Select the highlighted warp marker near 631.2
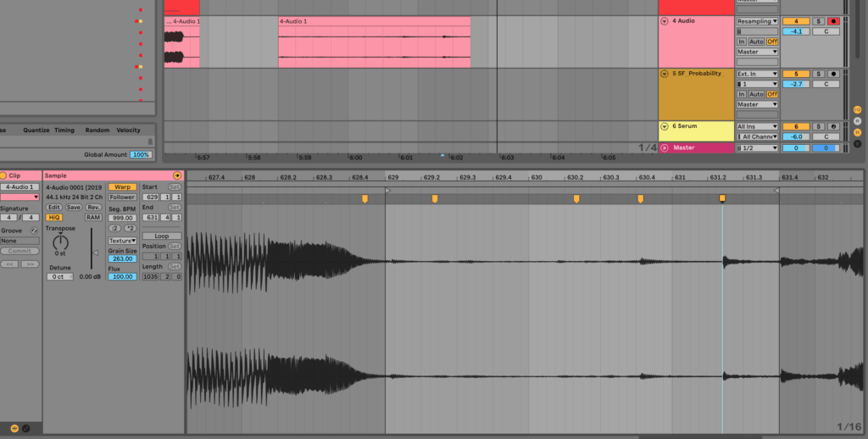868x439 pixels. click(722, 197)
